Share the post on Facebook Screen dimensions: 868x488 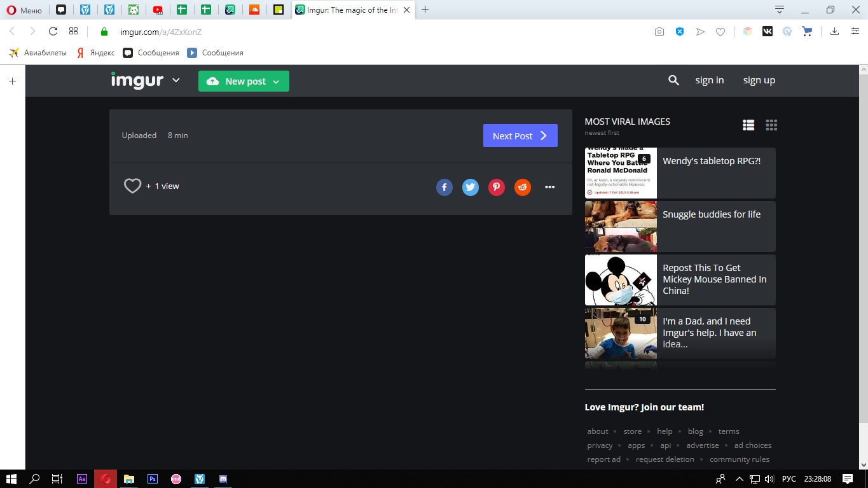444,187
